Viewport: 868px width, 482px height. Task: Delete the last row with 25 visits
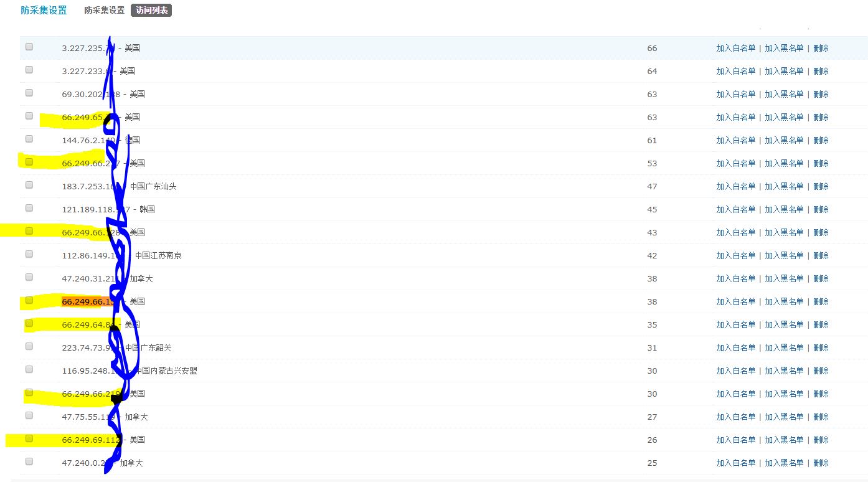821,463
